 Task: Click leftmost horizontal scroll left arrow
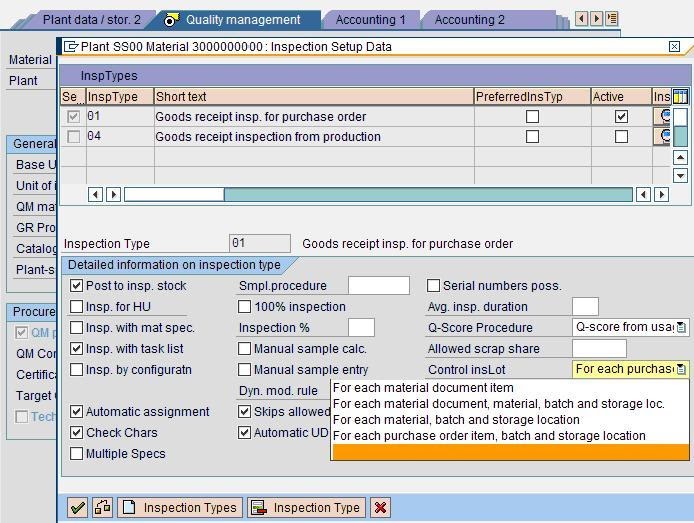[x=95, y=194]
